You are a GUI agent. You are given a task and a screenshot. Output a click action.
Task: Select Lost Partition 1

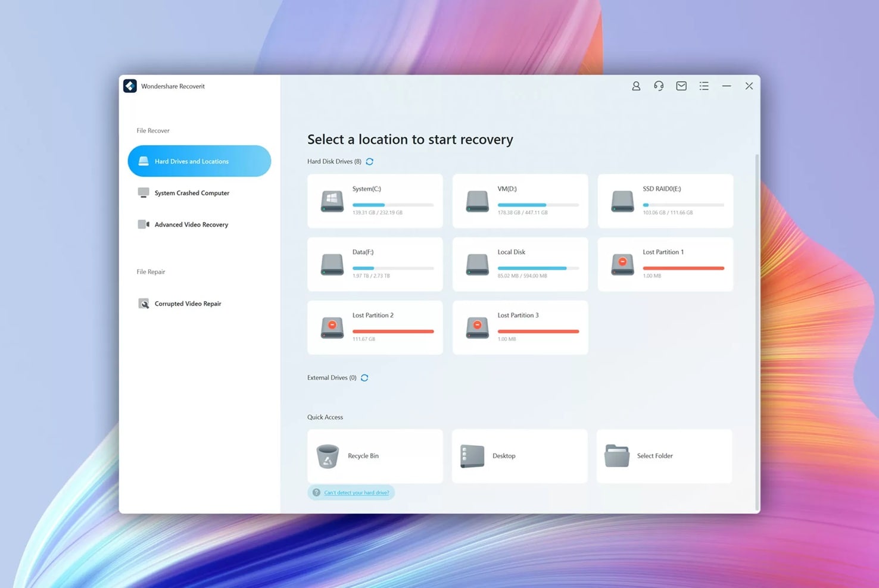coord(665,264)
